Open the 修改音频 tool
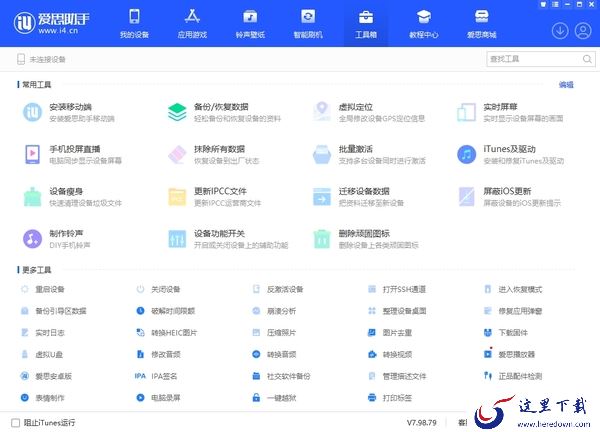This screenshot has height=432, width=600. (x=158, y=354)
